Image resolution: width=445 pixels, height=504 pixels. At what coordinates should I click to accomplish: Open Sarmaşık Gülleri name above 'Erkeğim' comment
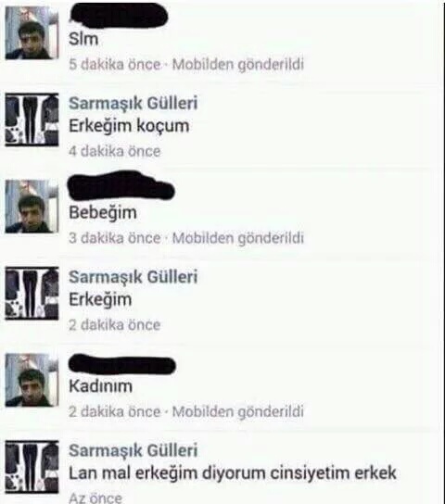(133, 277)
